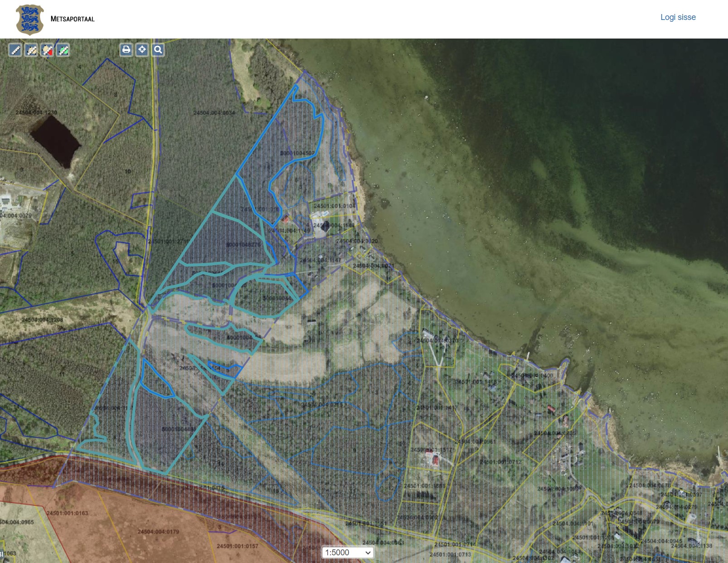Select red-shaded parcel 24501:001:0163
This screenshot has width=728, height=563.
[67, 513]
